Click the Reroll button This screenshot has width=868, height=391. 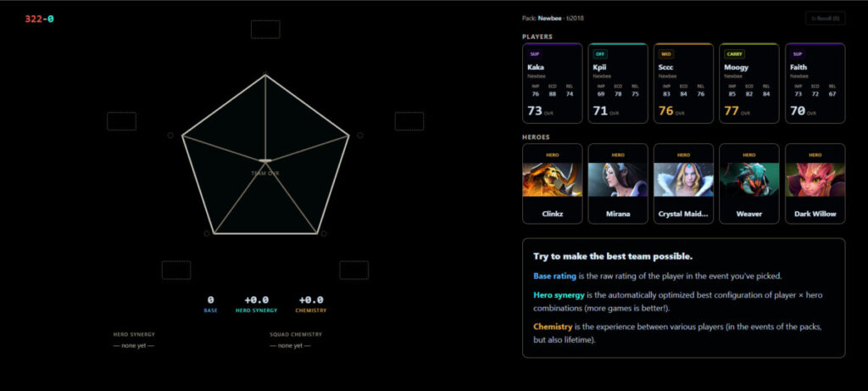tap(825, 19)
